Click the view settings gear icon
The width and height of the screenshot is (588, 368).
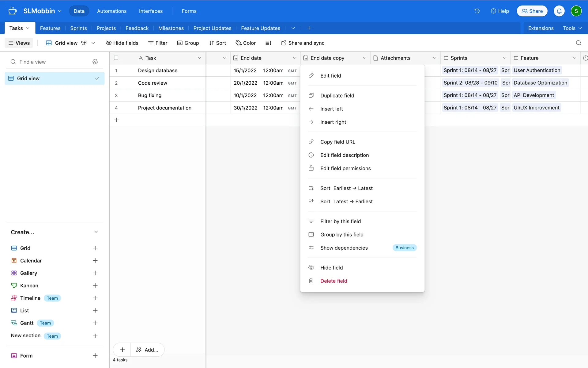coord(95,62)
